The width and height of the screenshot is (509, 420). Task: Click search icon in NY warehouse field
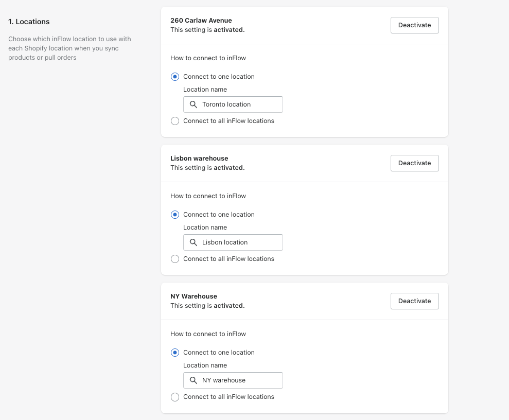coord(193,380)
